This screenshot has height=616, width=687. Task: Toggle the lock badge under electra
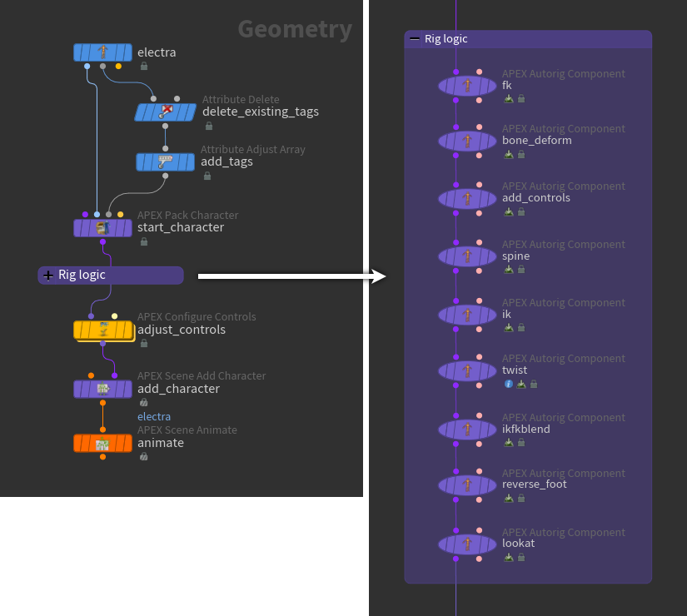click(x=143, y=67)
